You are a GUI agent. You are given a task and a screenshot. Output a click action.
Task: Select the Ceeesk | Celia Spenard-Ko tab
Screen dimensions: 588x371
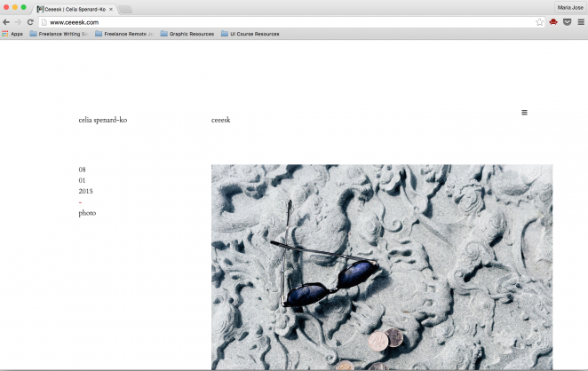coord(75,9)
